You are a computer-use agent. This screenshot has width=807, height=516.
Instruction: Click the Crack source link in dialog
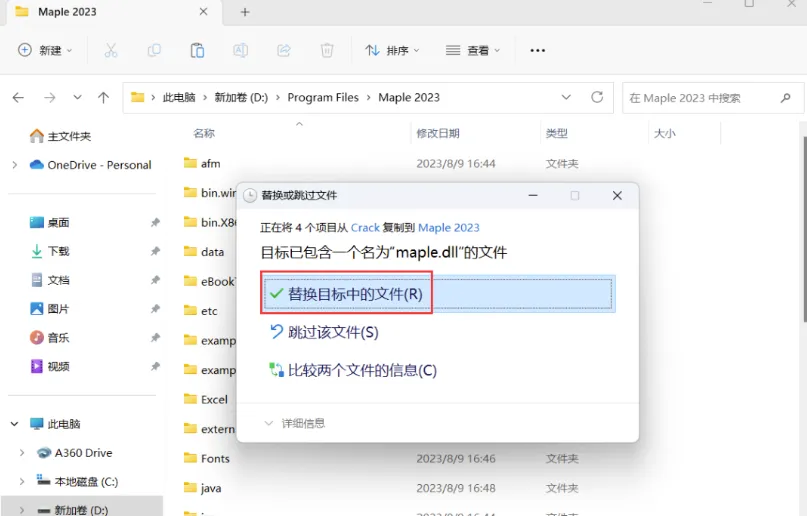(365, 227)
